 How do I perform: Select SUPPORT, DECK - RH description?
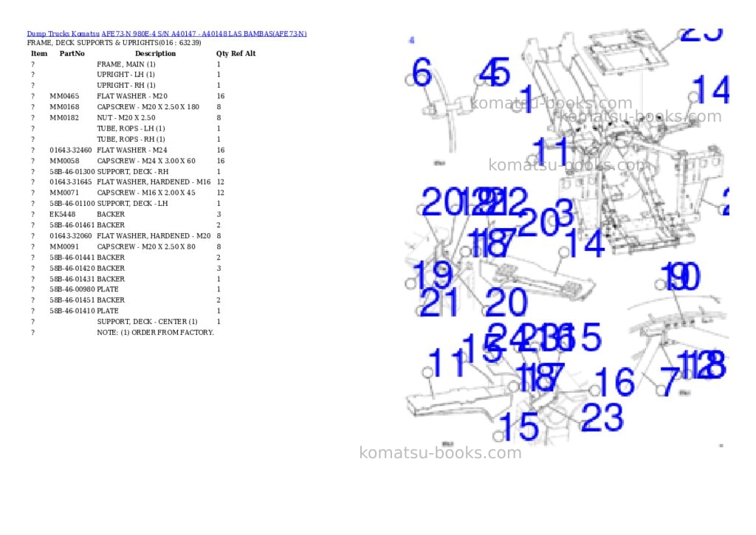[133, 172]
